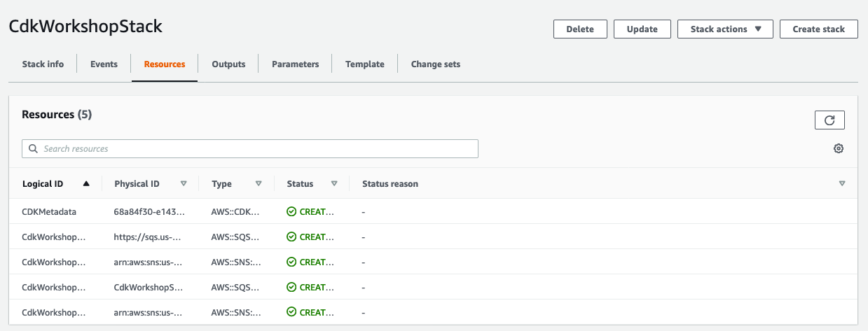Focus the Search resources input field
This screenshot has width=868, height=331.
pyautogui.click(x=250, y=148)
